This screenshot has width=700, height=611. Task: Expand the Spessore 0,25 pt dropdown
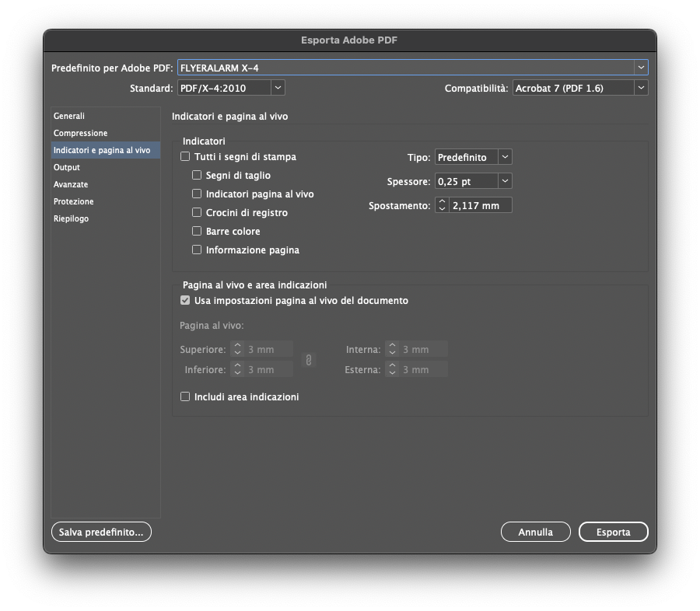point(505,181)
